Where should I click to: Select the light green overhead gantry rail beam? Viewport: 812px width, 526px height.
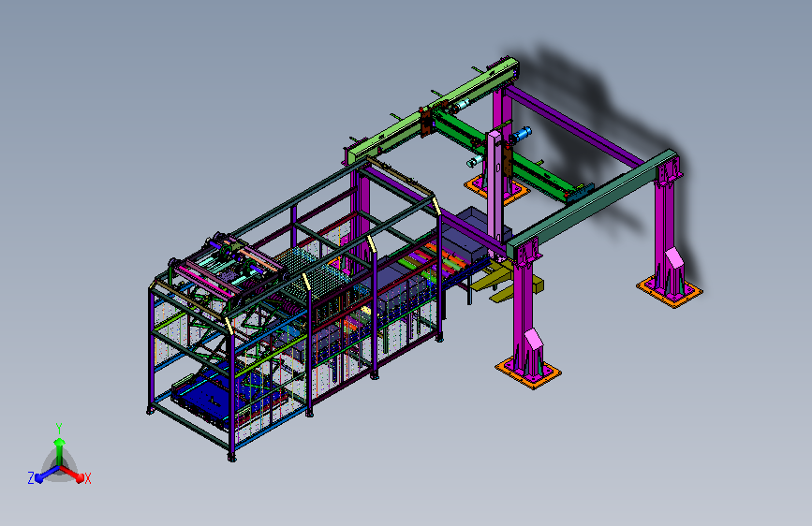click(433, 111)
